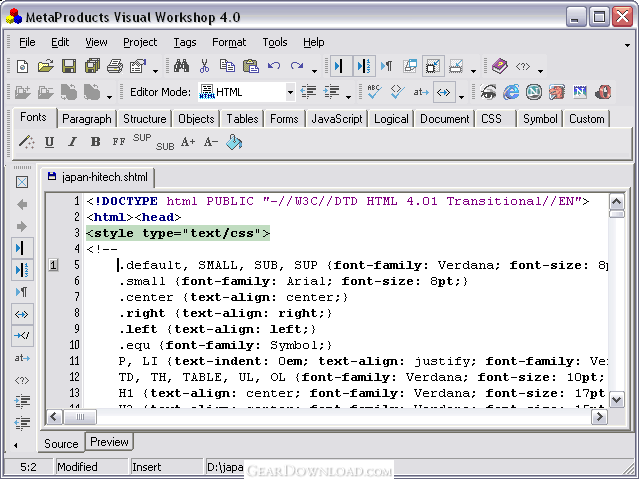Create a new document via toolbar icon
639x479 pixels.
pos(22,66)
